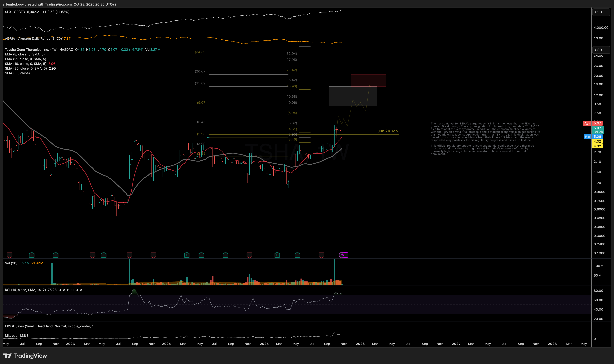The height and width of the screenshot is (364, 614).
Task: Click the (20.67) Fibonacci level label
Action: click(x=201, y=71)
